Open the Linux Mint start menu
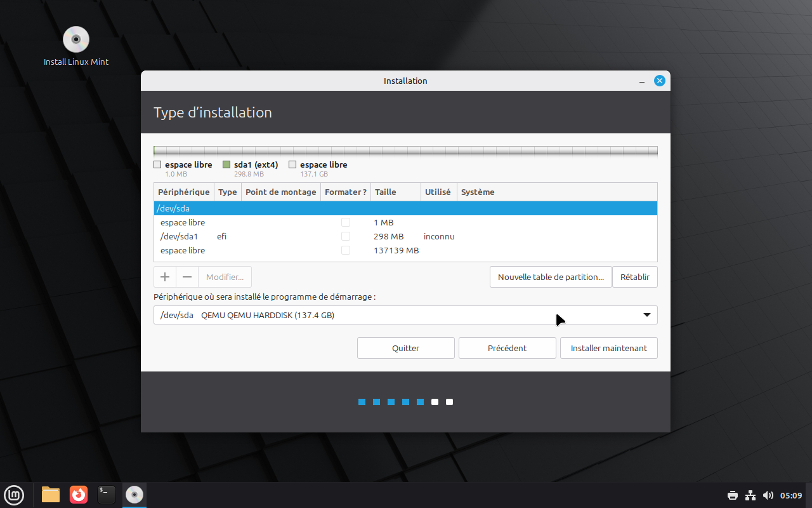This screenshot has width=812, height=508. coord(14,495)
